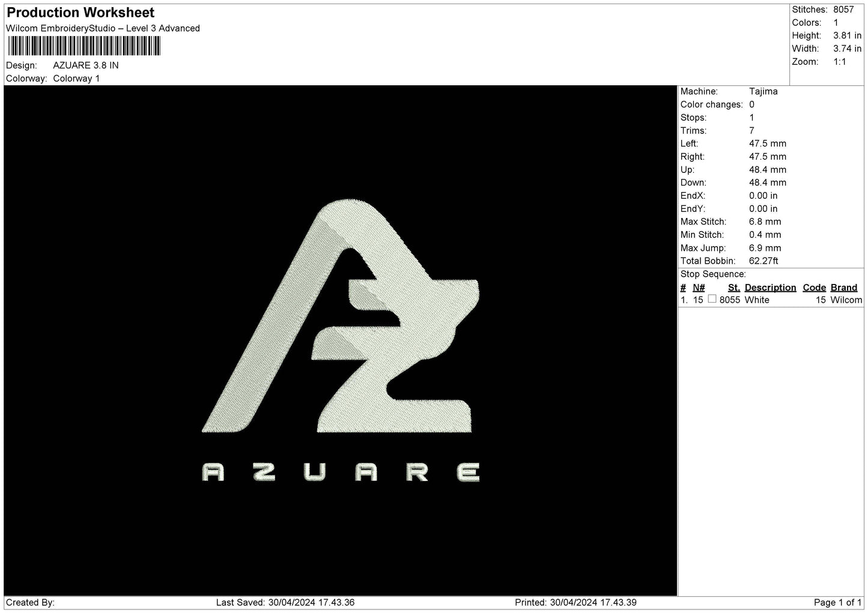This screenshot has height=613, width=868.
Task: Click the Left value 47.5 mm
Action: tap(768, 143)
